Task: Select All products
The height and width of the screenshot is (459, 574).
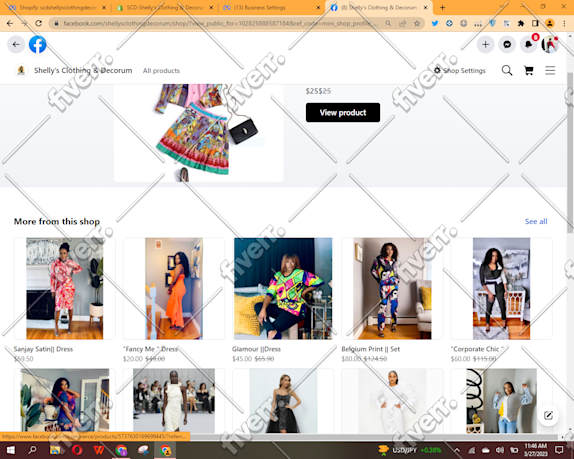Action: (x=161, y=71)
